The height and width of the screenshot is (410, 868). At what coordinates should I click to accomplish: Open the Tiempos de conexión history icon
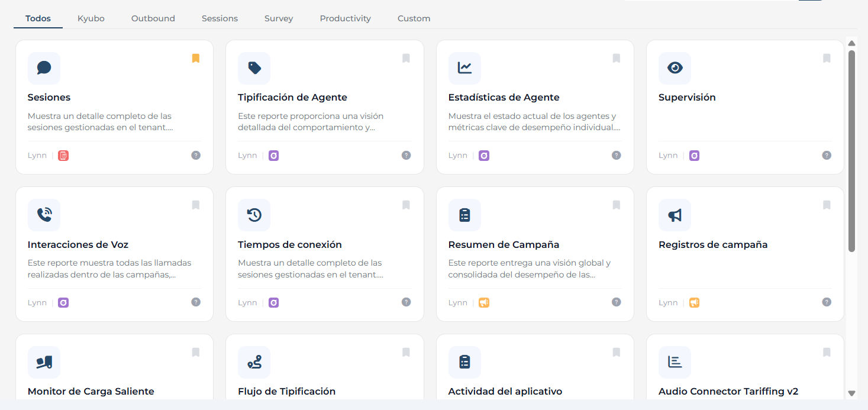point(254,215)
